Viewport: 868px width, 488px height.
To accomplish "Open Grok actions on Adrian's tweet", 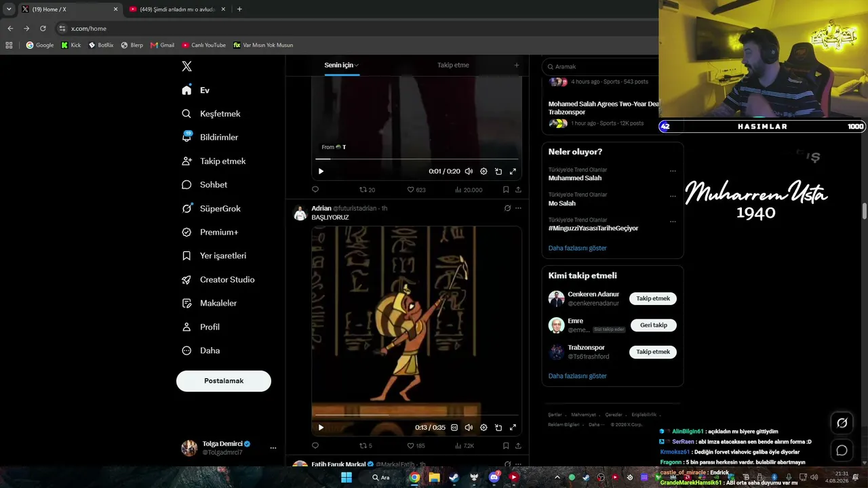I will tap(507, 208).
